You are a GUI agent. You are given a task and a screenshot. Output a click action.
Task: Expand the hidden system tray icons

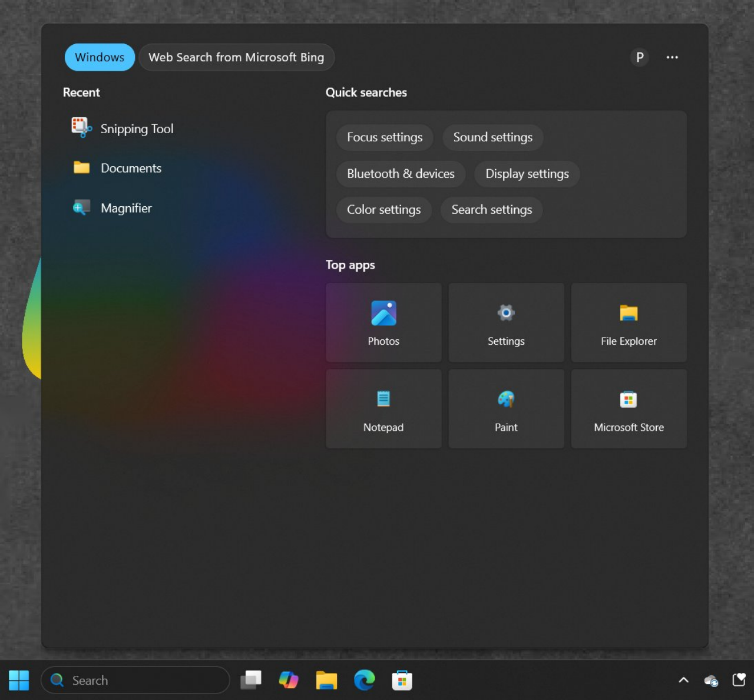(683, 681)
